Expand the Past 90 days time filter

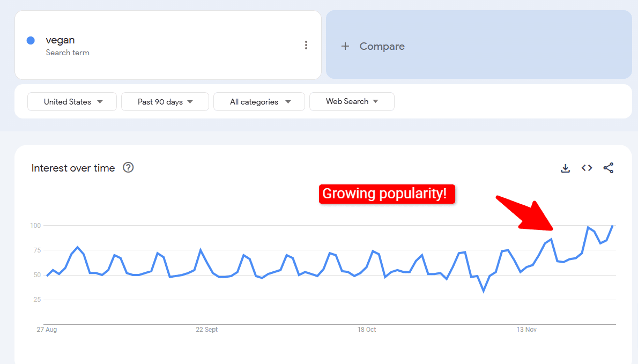[165, 102]
